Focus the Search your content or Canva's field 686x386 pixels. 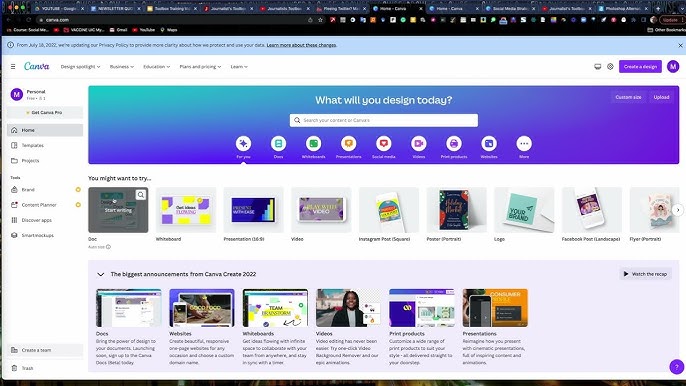click(384, 120)
